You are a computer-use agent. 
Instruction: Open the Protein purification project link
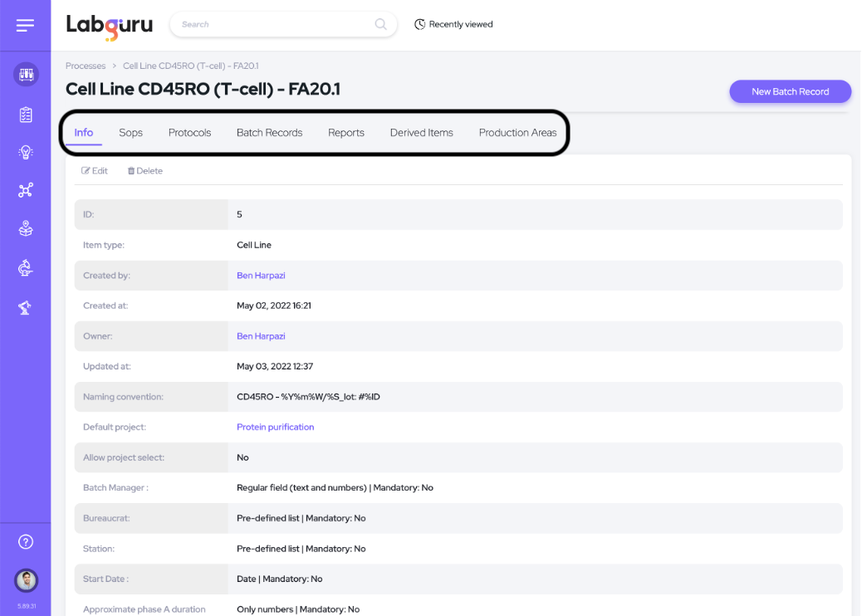pos(275,427)
